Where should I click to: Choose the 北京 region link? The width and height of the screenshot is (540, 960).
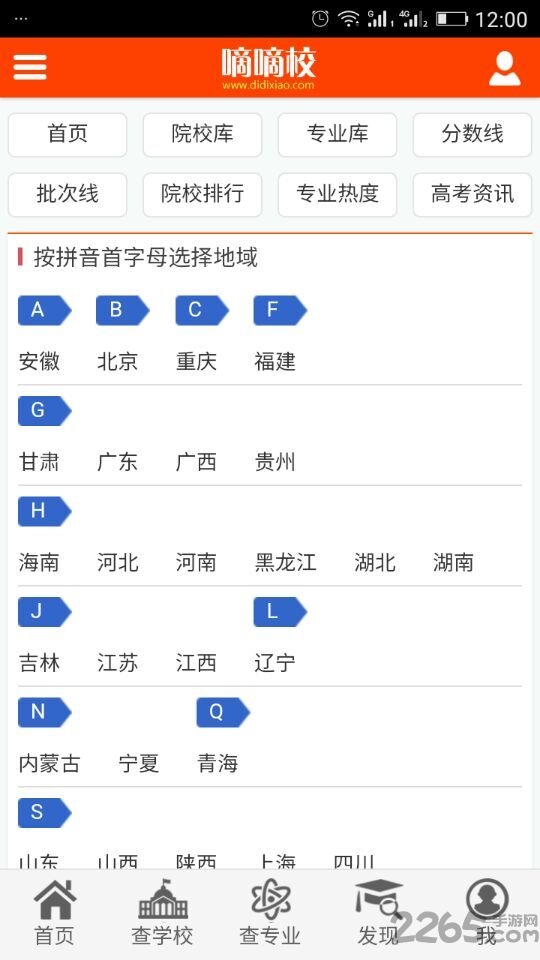coord(118,361)
